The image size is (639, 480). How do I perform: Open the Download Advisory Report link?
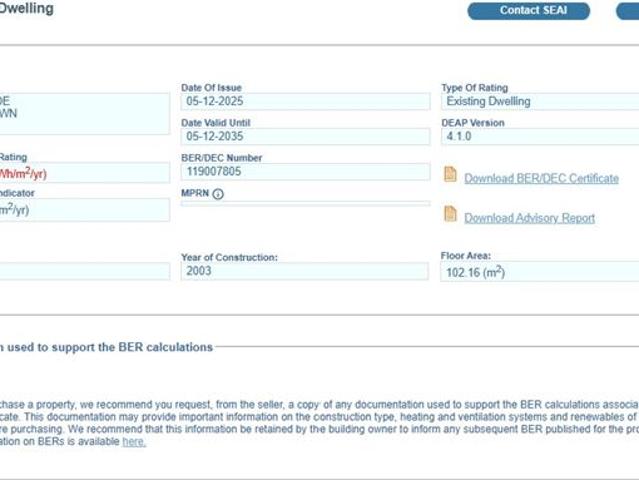pyautogui.click(x=529, y=218)
